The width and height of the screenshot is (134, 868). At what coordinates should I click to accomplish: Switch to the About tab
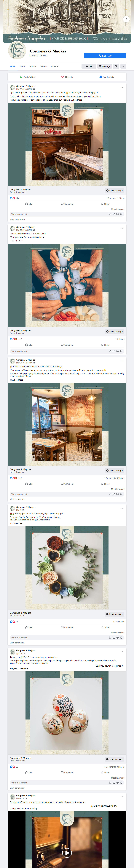pos(23,66)
